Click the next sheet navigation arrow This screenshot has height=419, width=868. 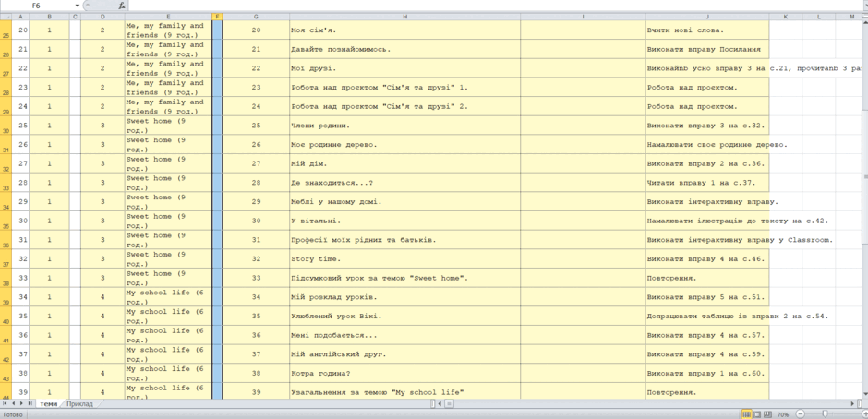pyautogui.click(x=21, y=404)
